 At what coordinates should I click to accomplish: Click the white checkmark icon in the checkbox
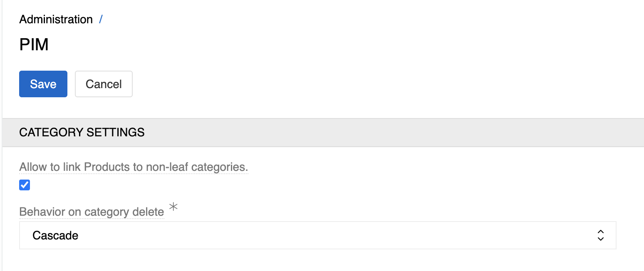click(25, 185)
